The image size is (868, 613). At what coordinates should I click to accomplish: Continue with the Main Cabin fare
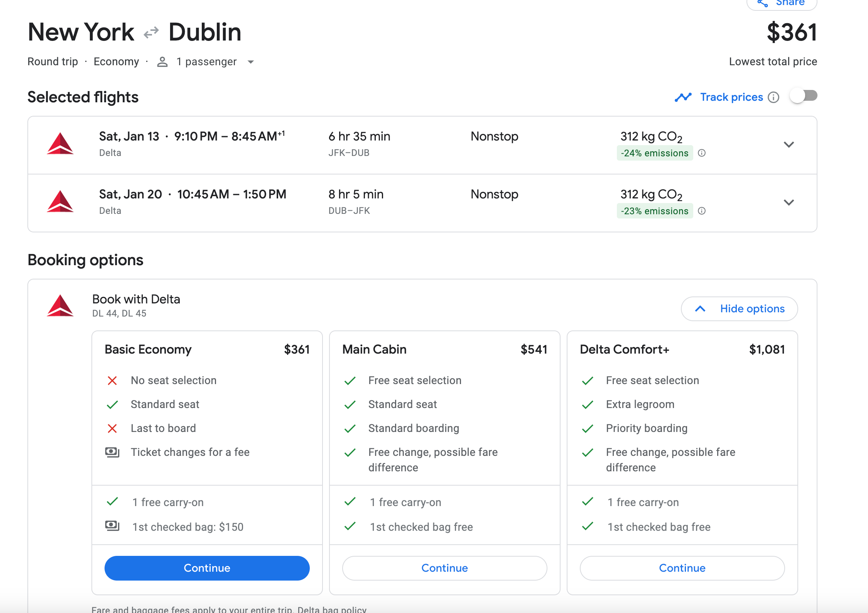point(444,568)
